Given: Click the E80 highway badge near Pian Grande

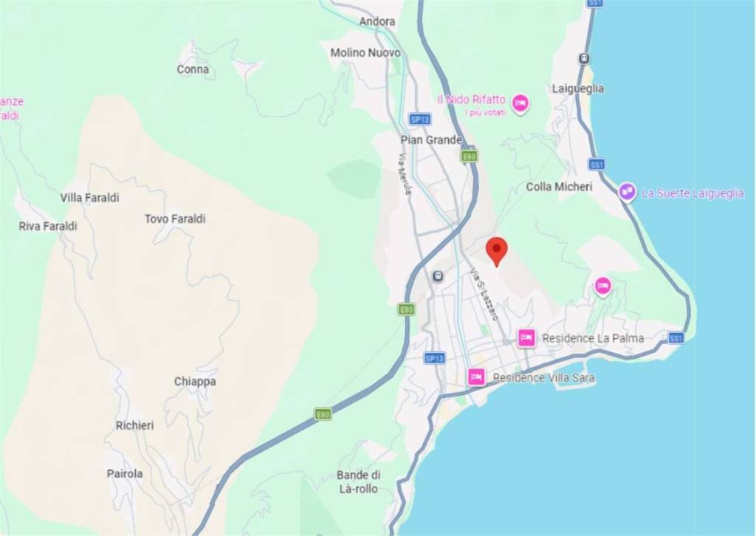Looking at the screenshot, I should tap(469, 157).
